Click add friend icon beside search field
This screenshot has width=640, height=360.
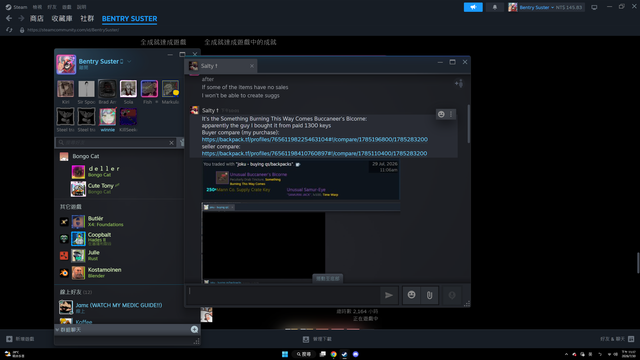[182, 142]
